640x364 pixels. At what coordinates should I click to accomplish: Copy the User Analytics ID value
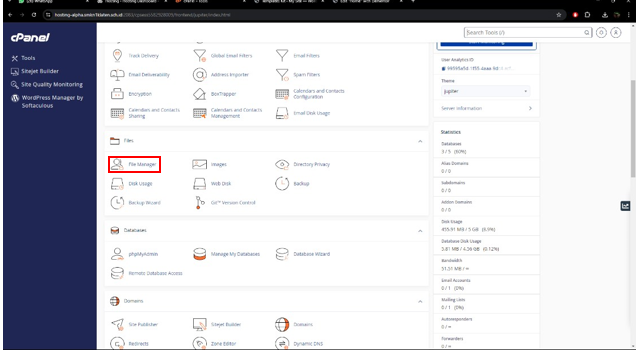(444, 69)
